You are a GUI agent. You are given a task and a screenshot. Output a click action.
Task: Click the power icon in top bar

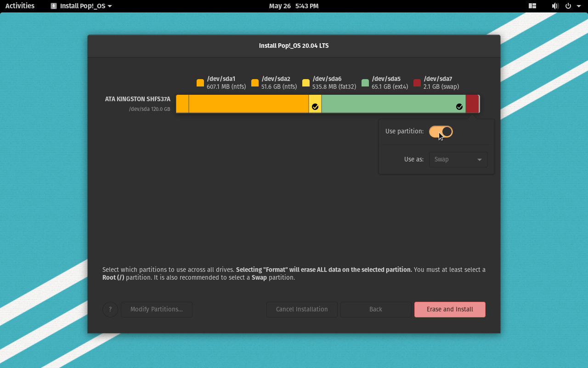pos(568,6)
